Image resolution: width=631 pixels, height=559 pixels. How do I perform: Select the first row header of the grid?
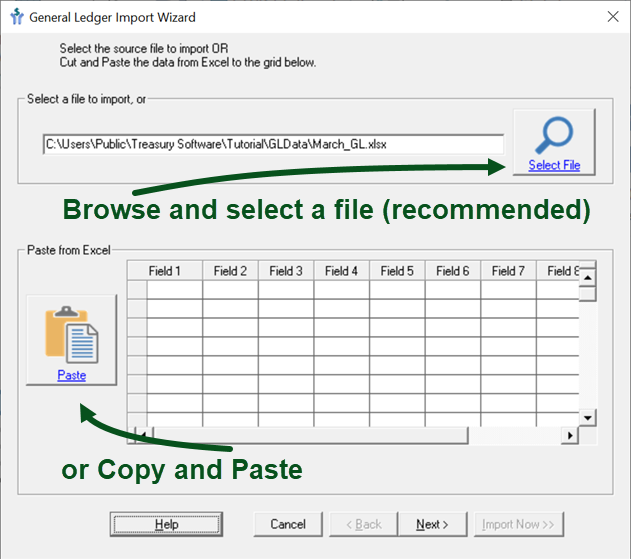[x=137, y=290]
